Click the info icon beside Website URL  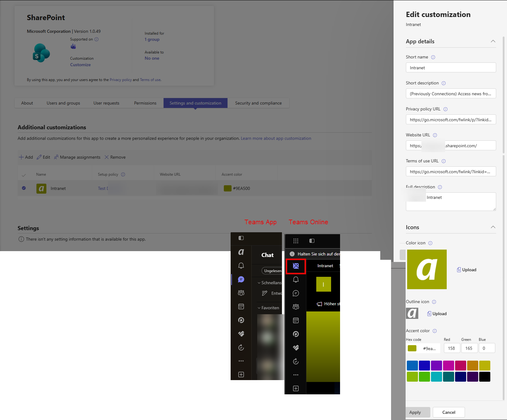435,135
